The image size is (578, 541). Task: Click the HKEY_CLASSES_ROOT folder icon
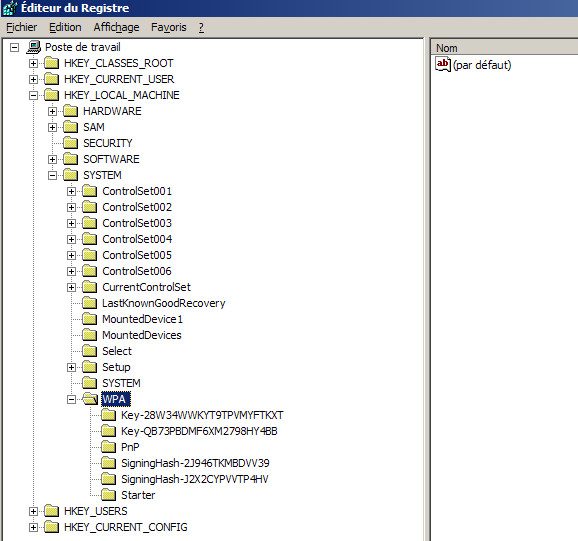pos(52,63)
